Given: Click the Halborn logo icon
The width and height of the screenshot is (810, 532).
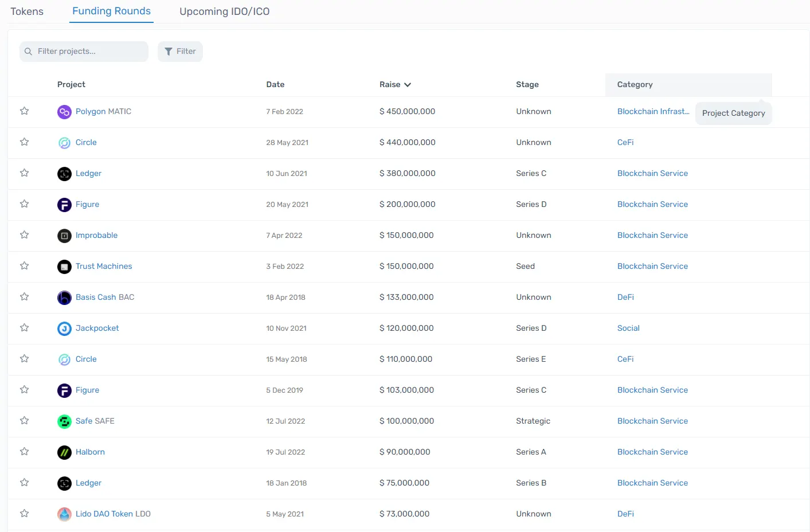Looking at the screenshot, I should coord(64,452).
